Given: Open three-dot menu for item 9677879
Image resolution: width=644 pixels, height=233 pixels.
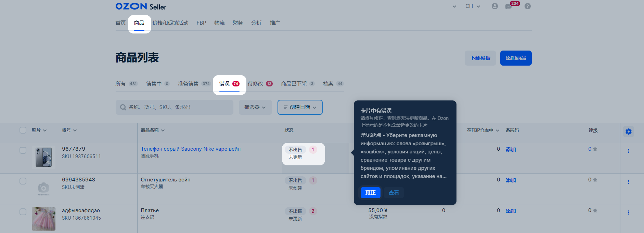Looking at the screenshot, I should point(628,151).
